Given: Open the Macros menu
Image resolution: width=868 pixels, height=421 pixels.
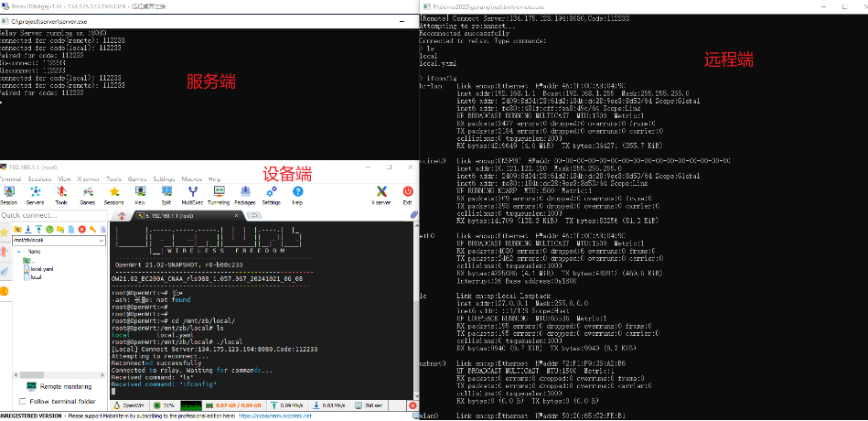Looking at the screenshot, I should [191, 179].
